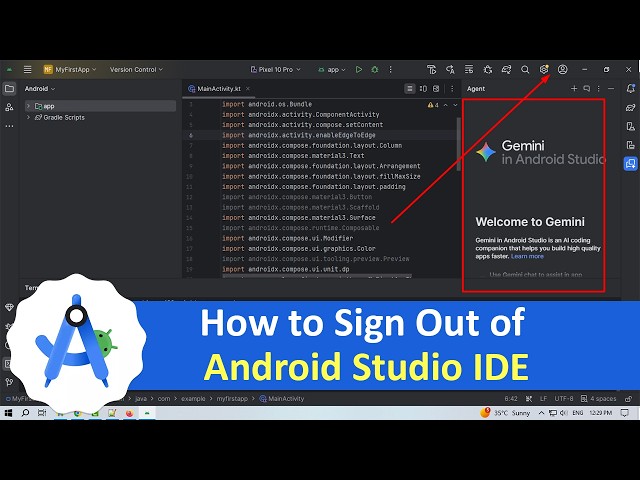
Task: Expand the app module tree node
Action: (x=28, y=106)
